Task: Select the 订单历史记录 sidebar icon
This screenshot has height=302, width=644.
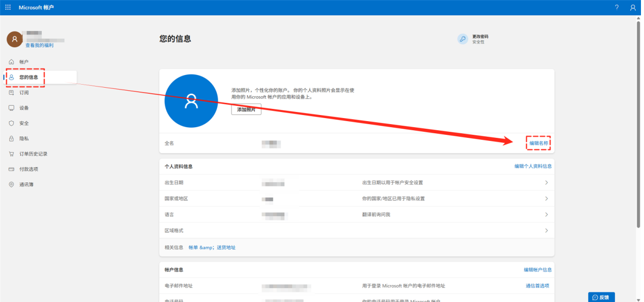Action: click(x=11, y=154)
